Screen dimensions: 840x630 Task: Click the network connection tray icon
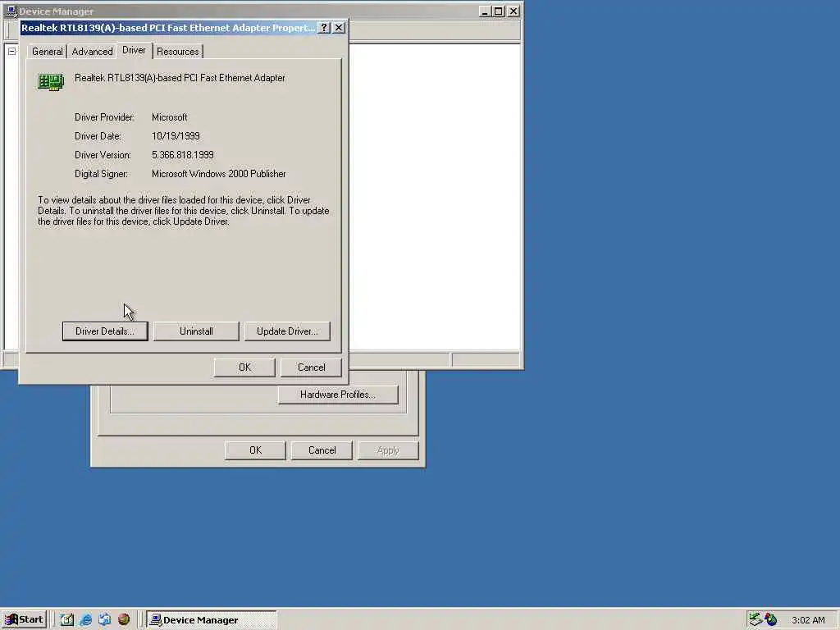(x=756, y=620)
